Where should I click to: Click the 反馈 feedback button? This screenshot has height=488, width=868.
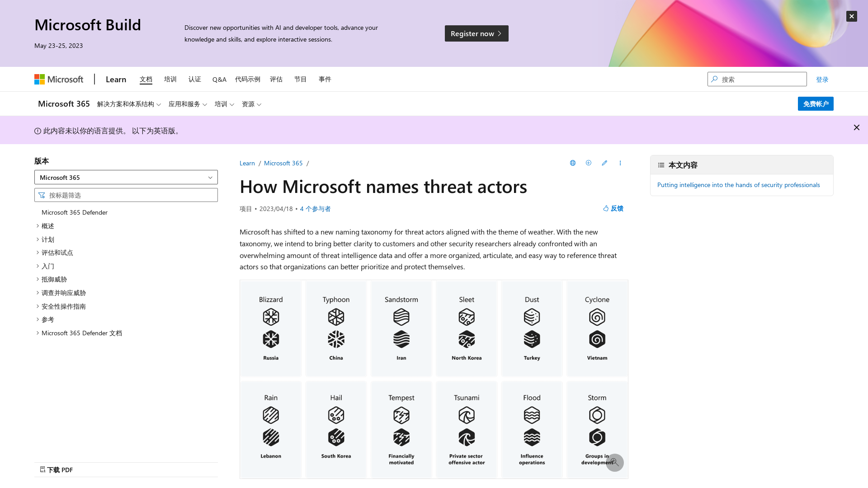[613, 208]
